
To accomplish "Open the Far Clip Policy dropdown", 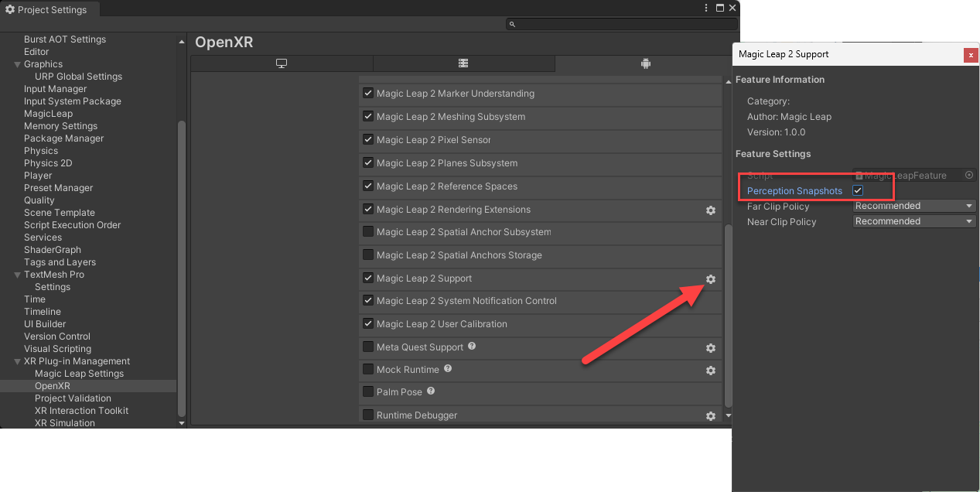I will [914, 207].
